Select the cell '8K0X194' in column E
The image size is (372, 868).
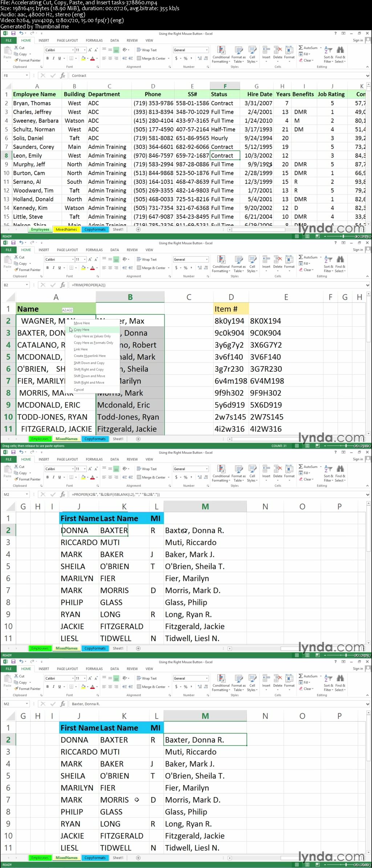point(286,321)
